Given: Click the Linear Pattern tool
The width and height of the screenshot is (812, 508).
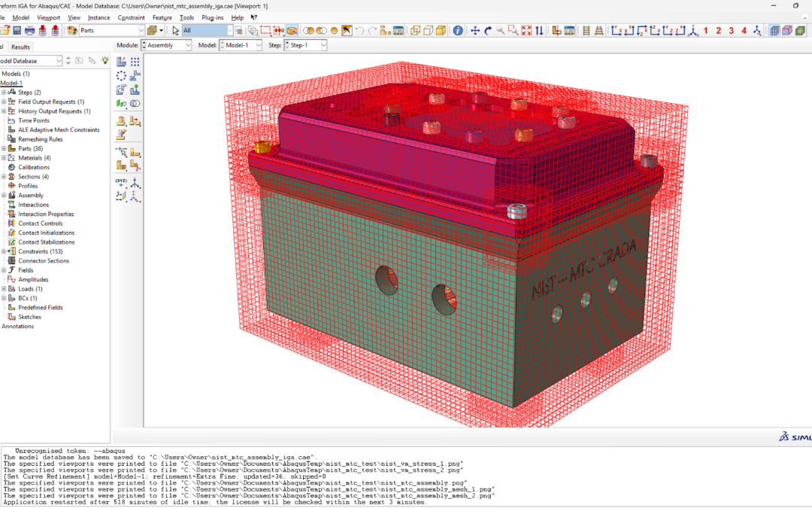Looking at the screenshot, I should point(135,62).
